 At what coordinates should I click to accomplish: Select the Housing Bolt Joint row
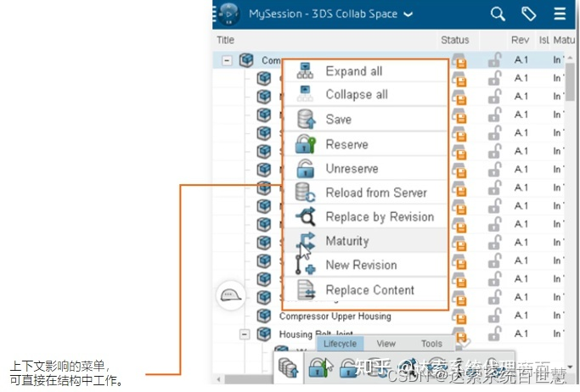click(x=388, y=334)
